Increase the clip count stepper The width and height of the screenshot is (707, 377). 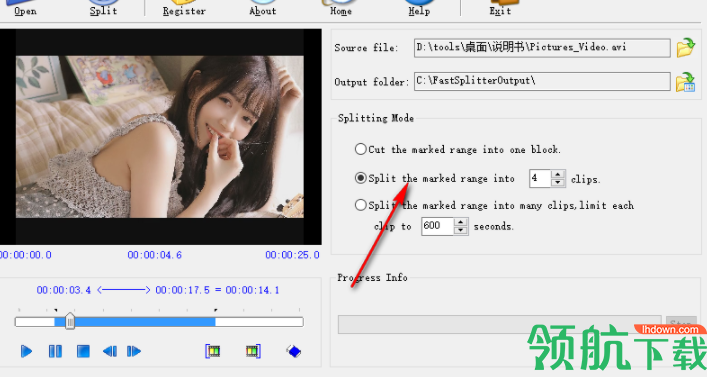(x=558, y=175)
